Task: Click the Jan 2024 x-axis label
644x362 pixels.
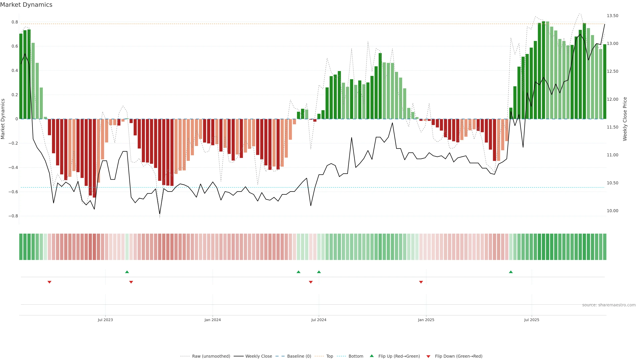Action: click(x=212, y=320)
